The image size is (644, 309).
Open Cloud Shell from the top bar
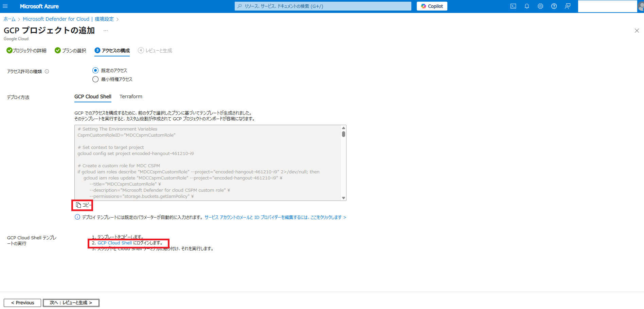coord(513,6)
